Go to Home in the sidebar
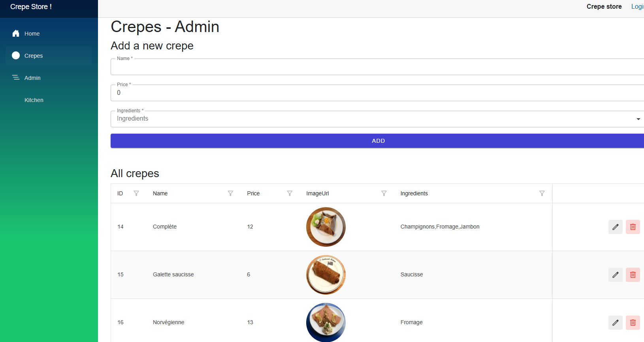The width and height of the screenshot is (644, 342). [32, 34]
